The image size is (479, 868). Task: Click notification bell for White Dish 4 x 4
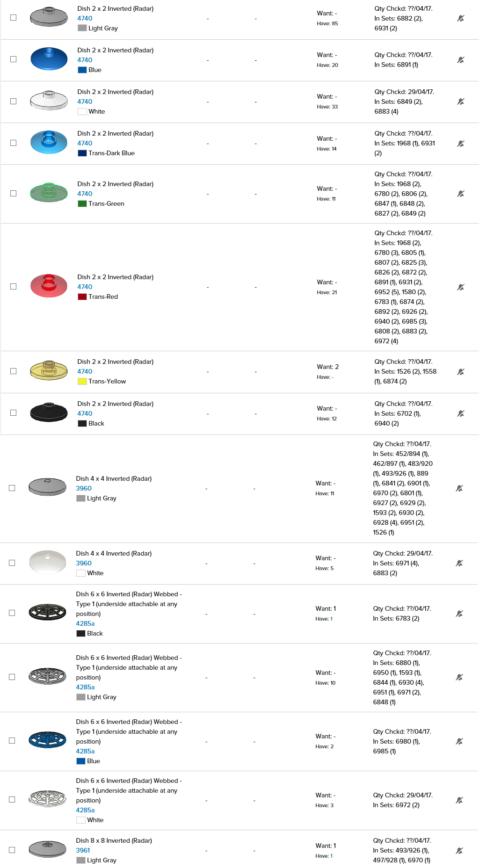[x=459, y=563]
